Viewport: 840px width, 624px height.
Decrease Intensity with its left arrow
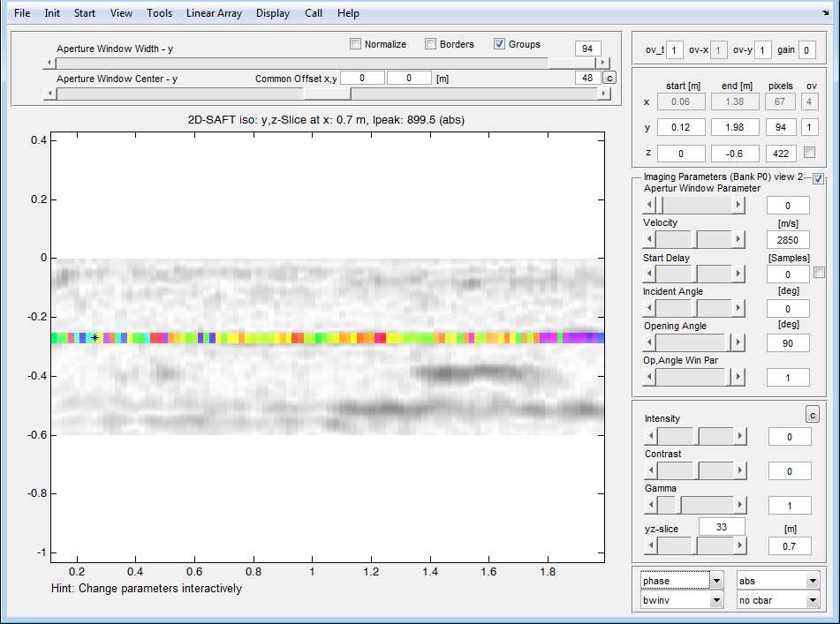click(651, 436)
